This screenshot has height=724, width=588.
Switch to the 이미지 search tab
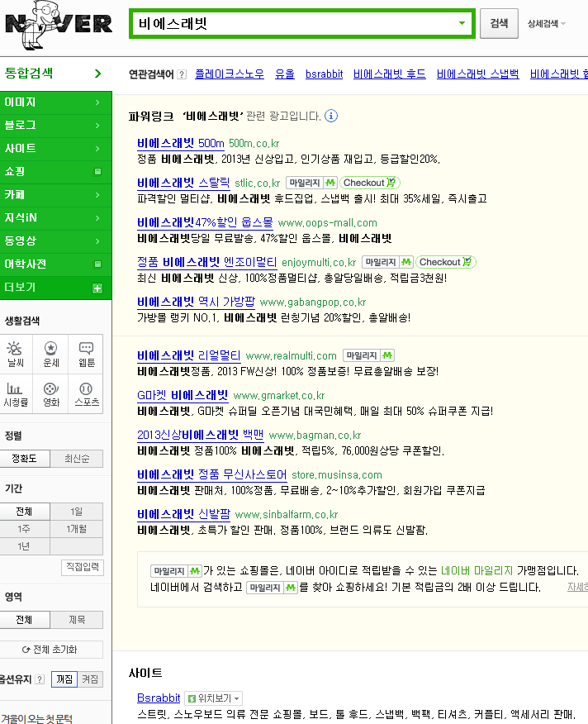coord(56,102)
